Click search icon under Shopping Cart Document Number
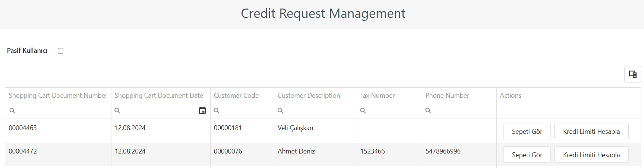The width and height of the screenshot is (644, 168). 12,111
